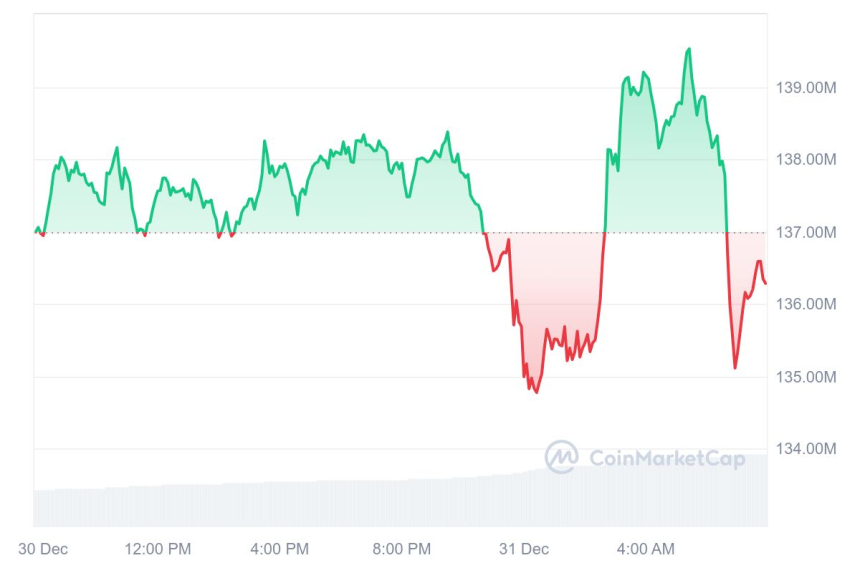Click the chart line start at left edge
This screenshot has height=573, width=860.
point(36,232)
